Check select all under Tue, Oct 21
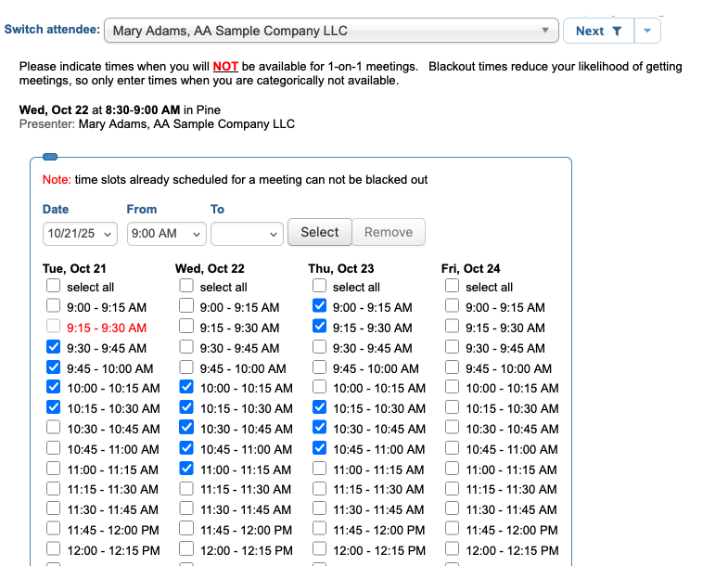Viewport: 728px width, 566px height. [x=54, y=287]
